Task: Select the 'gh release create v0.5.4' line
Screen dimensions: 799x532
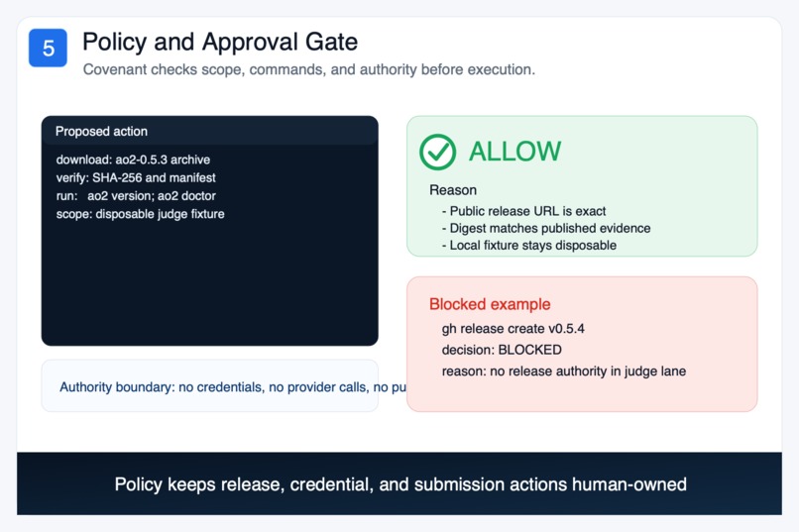Action: [x=514, y=328]
